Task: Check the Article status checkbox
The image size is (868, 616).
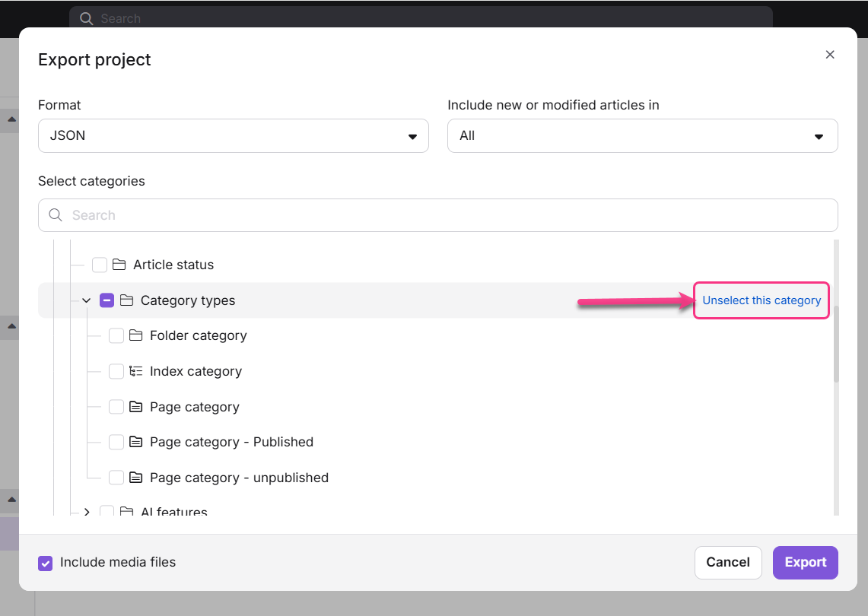Action: coord(100,265)
